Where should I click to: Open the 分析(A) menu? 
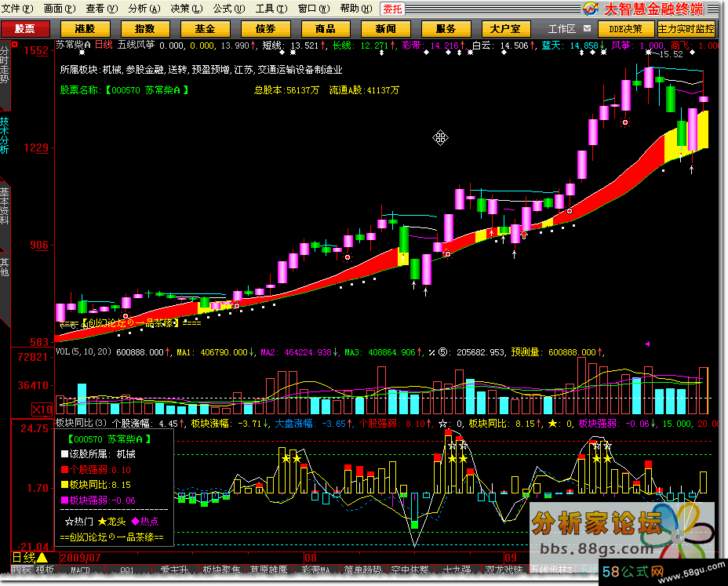(x=144, y=9)
